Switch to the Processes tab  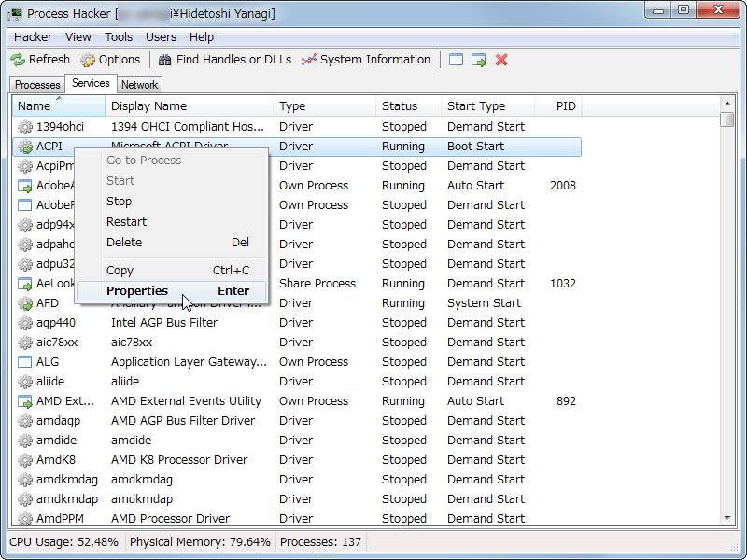[x=37, y=85]
